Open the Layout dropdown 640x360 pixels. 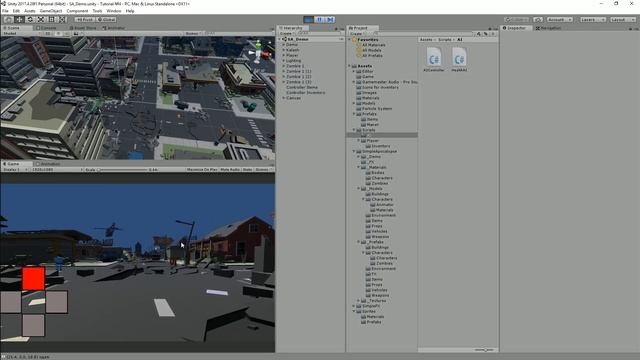click(x=623, y=19)
